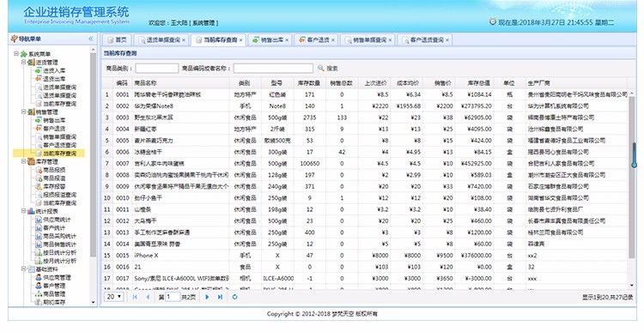644x332 pixels.
Task: Go to the previous page
Action: 148,297
